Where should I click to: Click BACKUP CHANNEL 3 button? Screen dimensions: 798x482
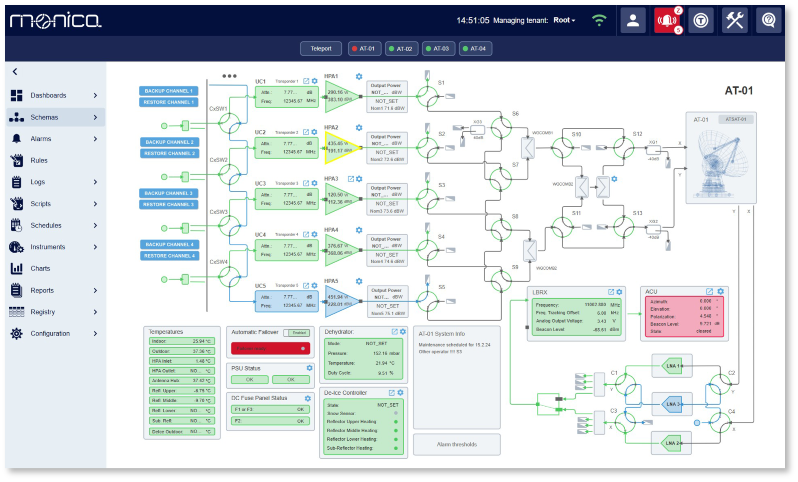[x=168, y=193]
